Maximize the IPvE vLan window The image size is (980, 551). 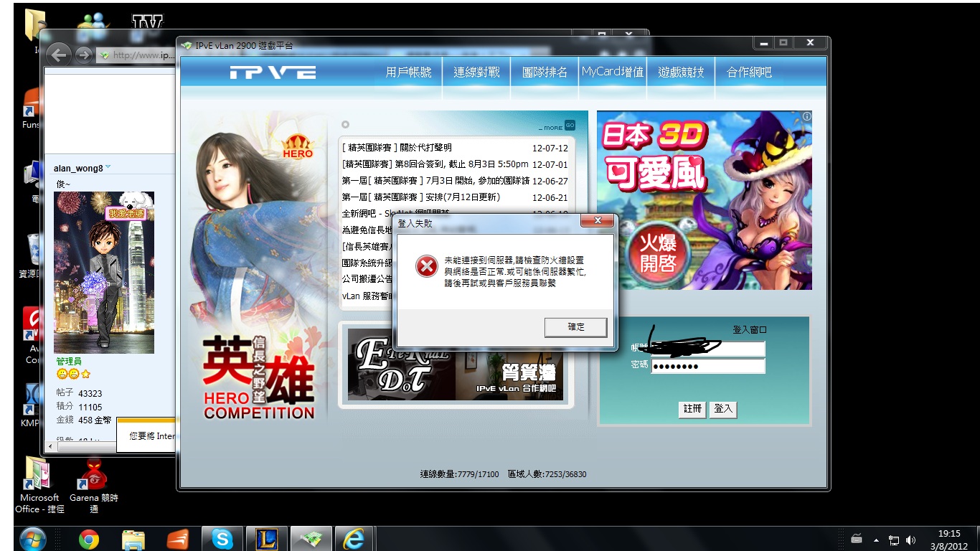click(783, 43)
